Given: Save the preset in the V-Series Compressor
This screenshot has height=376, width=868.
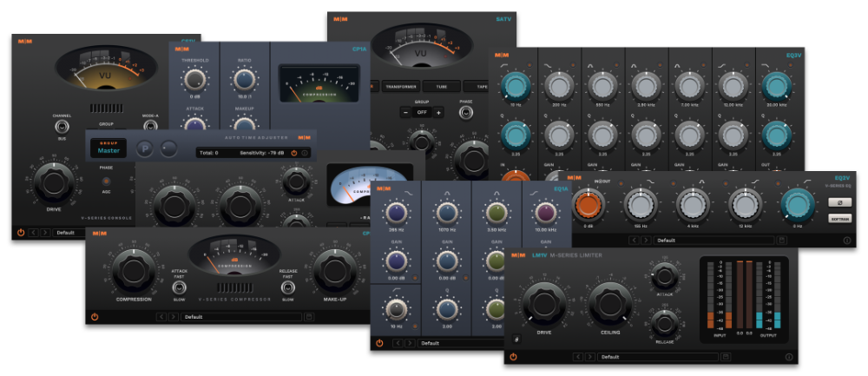Looking at the screenshot, I should [x=309, y=317].
